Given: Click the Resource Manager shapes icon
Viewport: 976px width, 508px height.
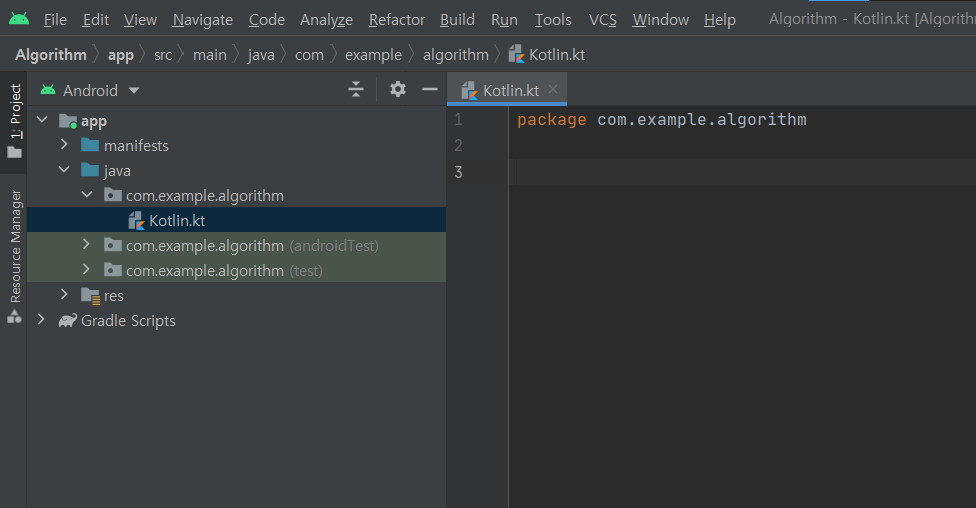Looking at the screenshot, I should [14, 317].
